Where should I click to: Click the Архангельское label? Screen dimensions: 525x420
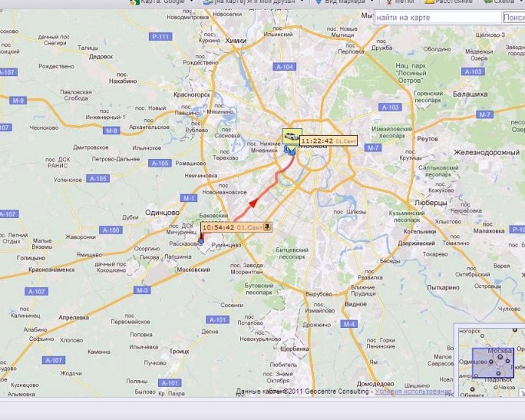click(150, 127)
